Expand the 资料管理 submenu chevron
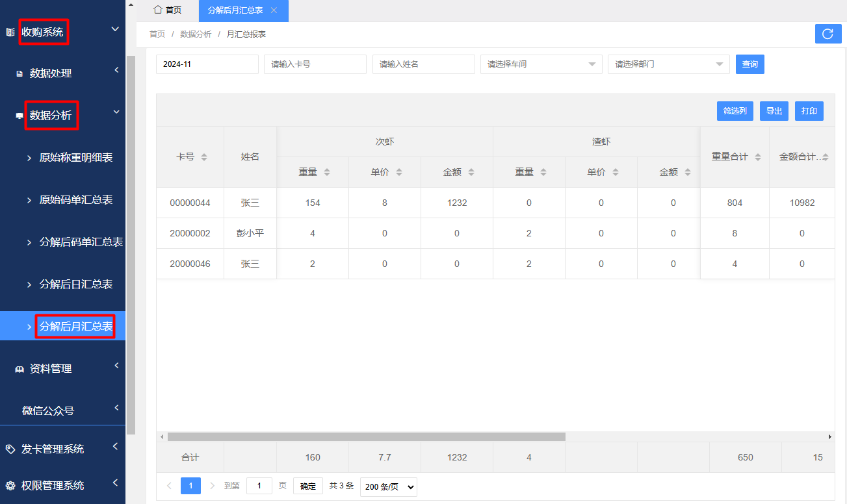The image size is (847, 504). coord(116,366)
